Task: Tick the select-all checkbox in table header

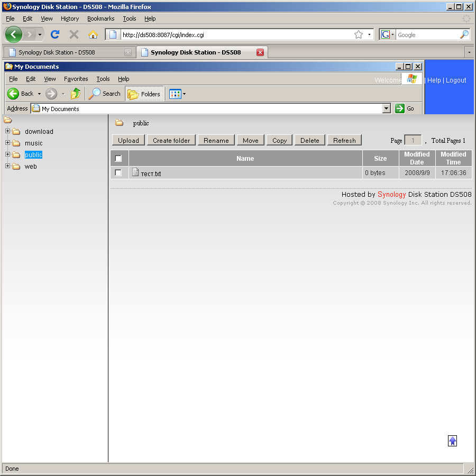Action: [x=118, y=159]
